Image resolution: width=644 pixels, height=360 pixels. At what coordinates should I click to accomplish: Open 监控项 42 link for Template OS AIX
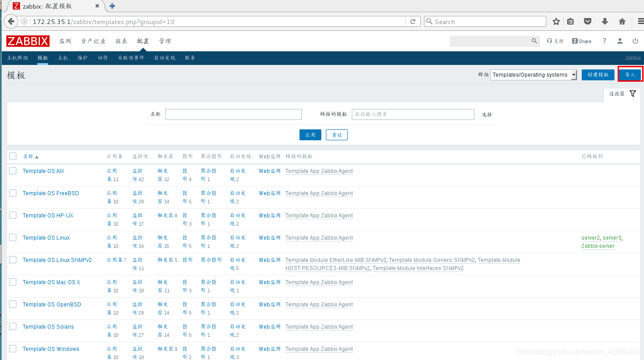point(138,175)
